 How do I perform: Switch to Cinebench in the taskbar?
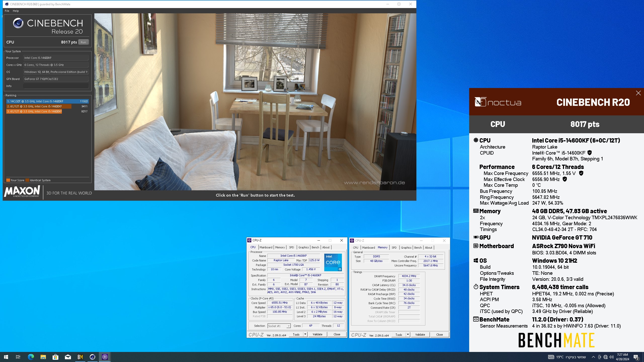[x=92, y=357]
